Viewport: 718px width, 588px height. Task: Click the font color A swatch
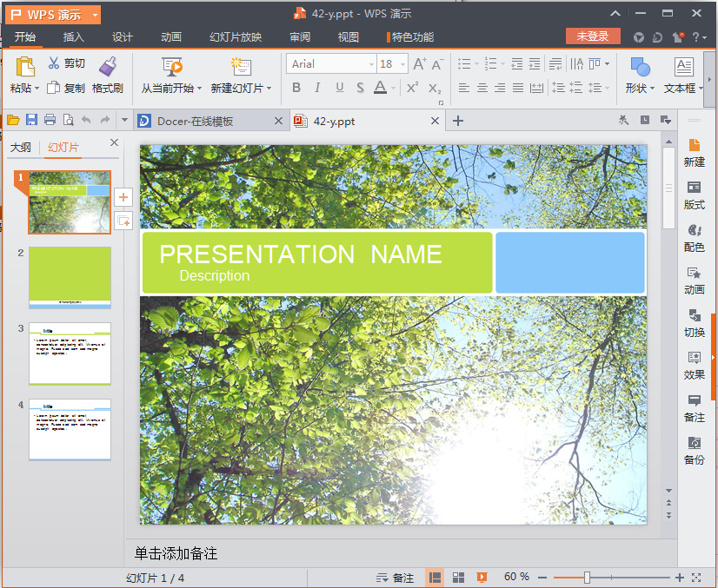pos(380,87)
